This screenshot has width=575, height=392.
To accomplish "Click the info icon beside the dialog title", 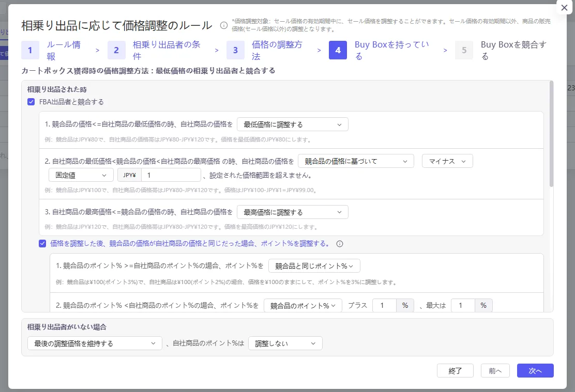I will pos(224,25).
